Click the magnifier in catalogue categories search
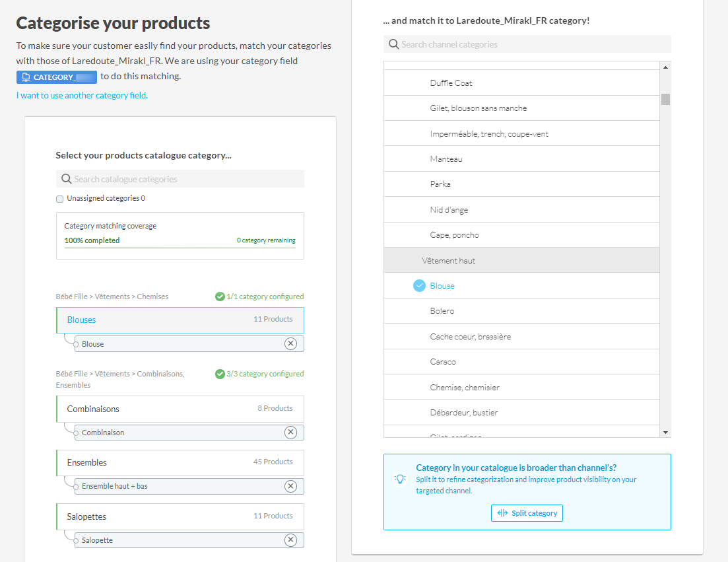The width and height of the screenshot is (728, 562). coord(66,179)
